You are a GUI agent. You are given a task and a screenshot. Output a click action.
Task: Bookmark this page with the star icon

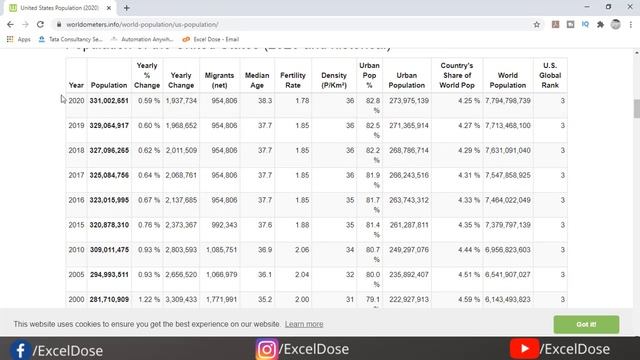(537, 24)
